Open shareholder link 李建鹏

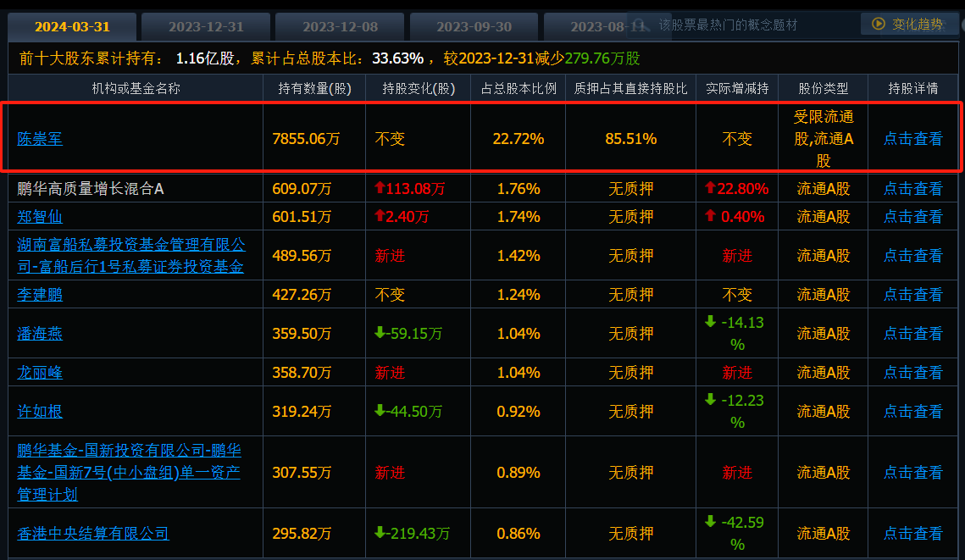[x=40, y=294]
